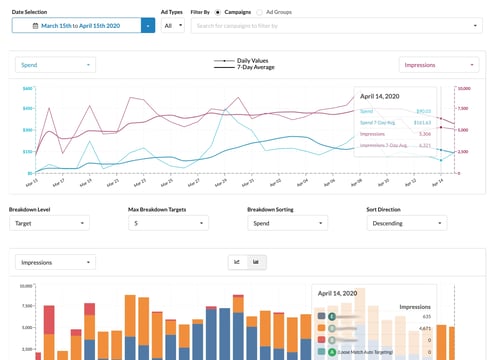Select the Ad Groups radio button
The height and width of the screenshot is (360, 503).
point(259,12)
